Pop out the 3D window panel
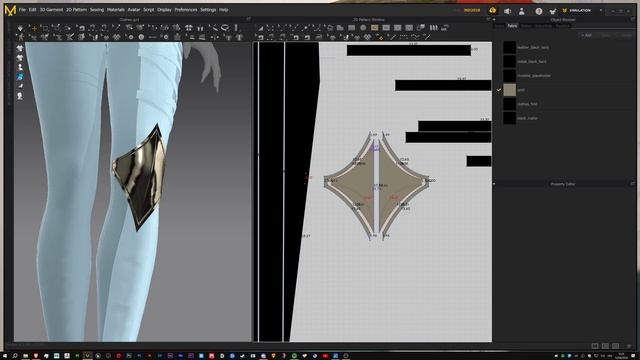The width and height of the screenshot is (640, 360). (x=248, y=19)
